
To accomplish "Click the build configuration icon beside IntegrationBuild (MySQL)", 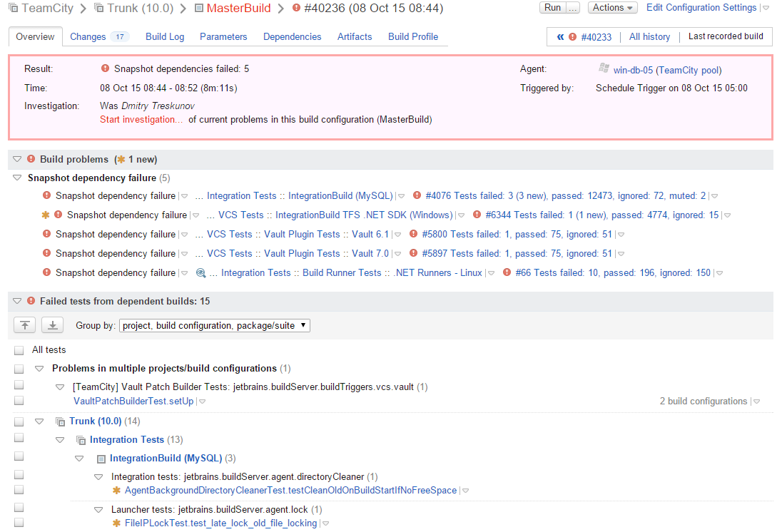I will (101, 459).
